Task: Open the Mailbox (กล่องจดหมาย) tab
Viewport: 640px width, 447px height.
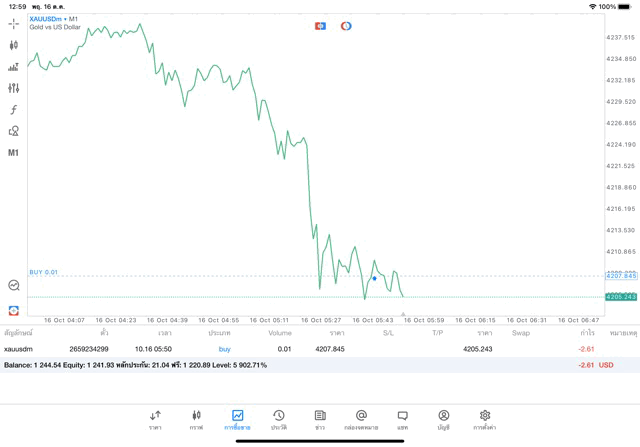Action: click(361, 419)
